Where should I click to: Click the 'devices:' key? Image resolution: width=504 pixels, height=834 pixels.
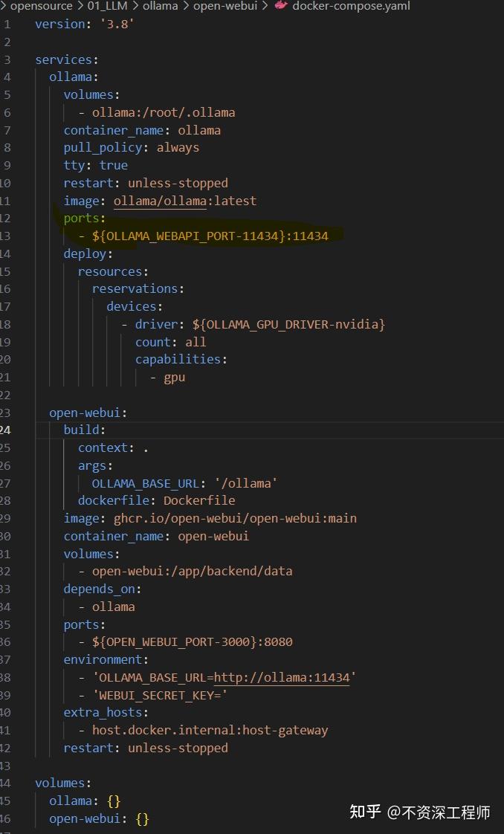click(x=135, y=307)
